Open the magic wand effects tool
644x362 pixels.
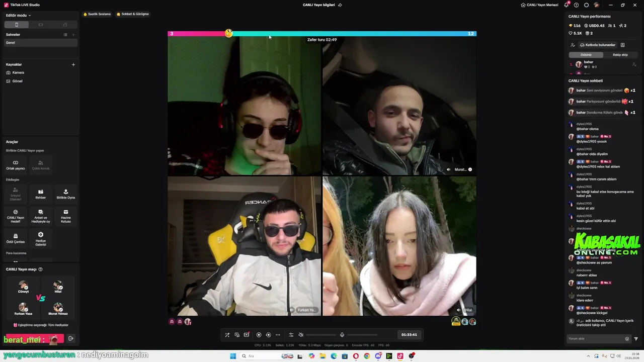click(227, 335)
